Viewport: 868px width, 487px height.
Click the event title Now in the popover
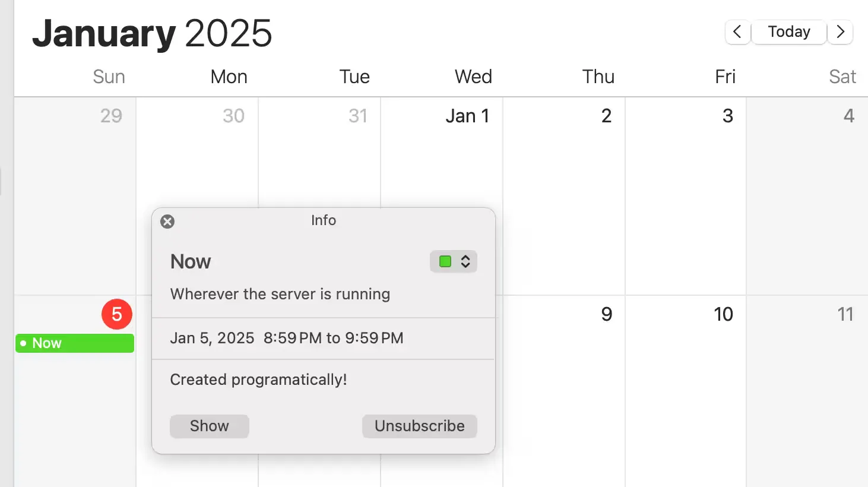click(190, 261)
